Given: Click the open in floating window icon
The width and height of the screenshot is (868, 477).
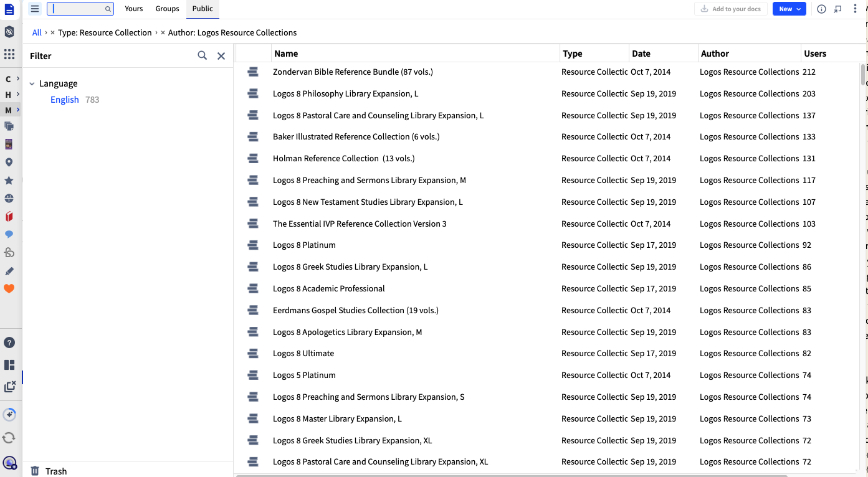Looking at the screenshot, I should [x=838, y=9].
